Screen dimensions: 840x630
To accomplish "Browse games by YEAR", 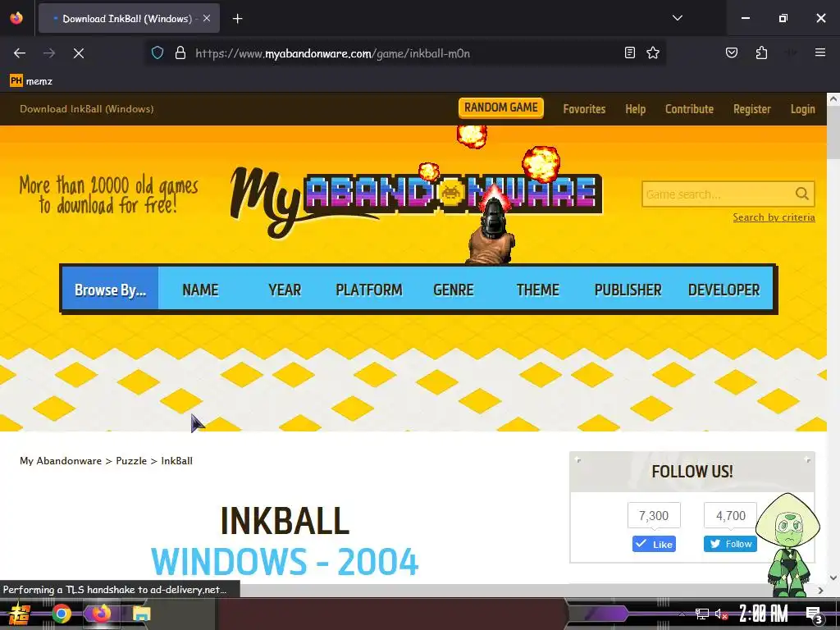I will pyautogui.click(x=285, y=290).
